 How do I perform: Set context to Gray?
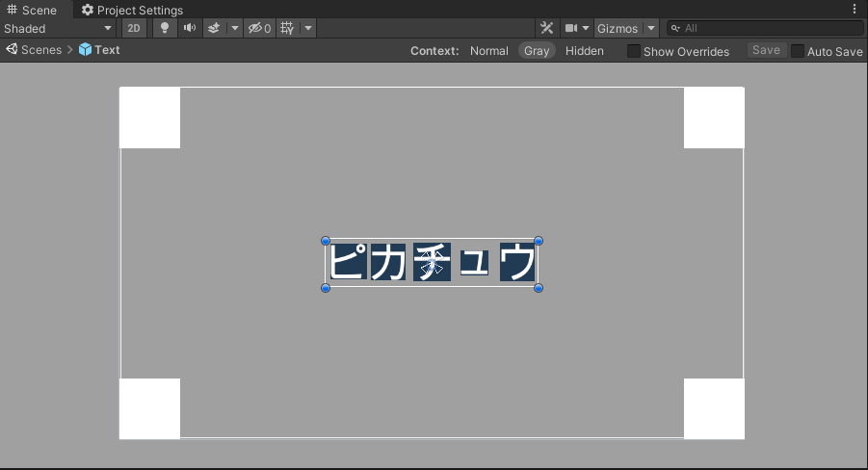click(x=537, y=51)
